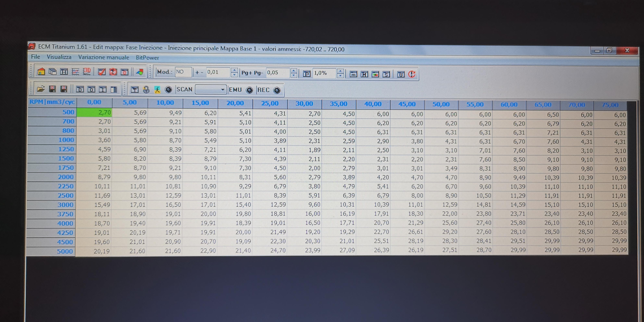Click the first floppy disk save icon
This screenshot has width=644, height=322.
52,89
